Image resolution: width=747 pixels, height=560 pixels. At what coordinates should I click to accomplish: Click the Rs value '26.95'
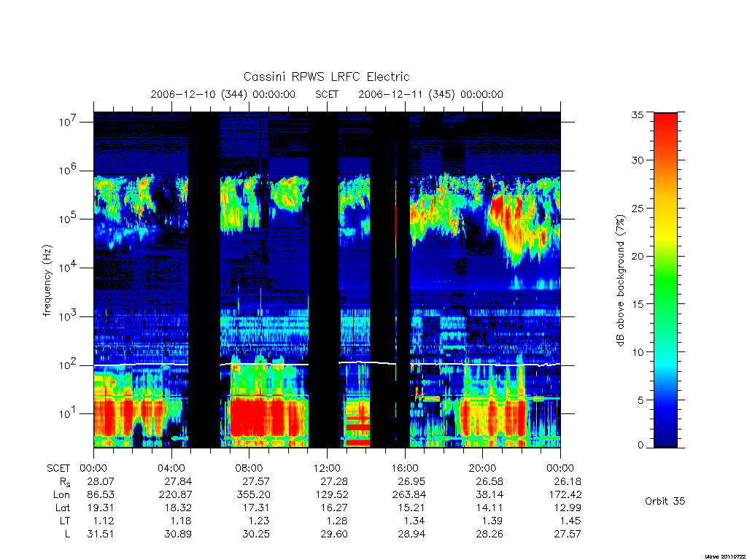point(411,481)
